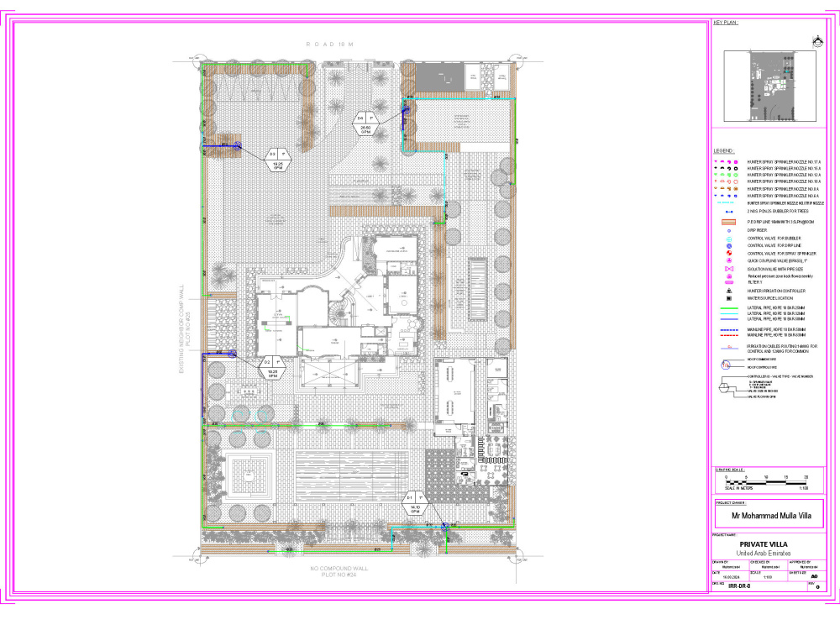The height and width of the screenshot is (630, 840).
Task: Click the 'LEGEND' heading
Action: (x=724, y=150)
